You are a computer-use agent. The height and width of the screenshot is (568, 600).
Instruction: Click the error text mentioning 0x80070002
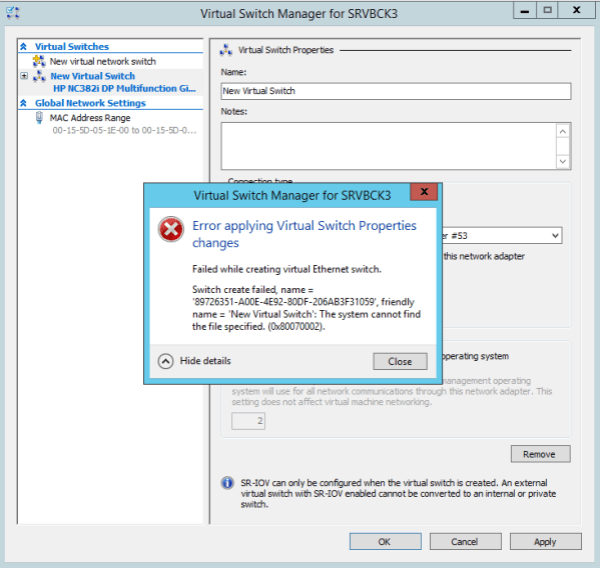306,308
